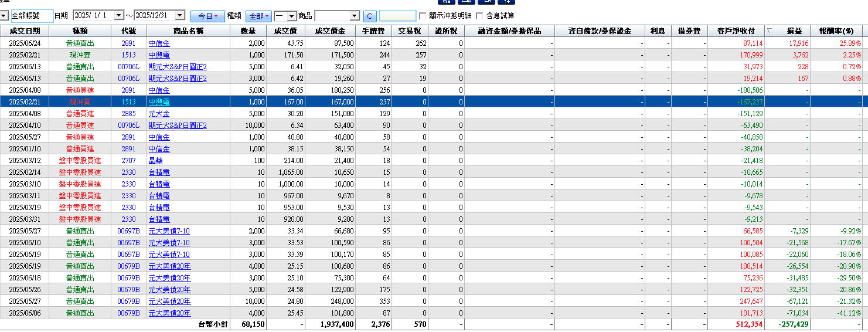Open 元大金 stock name link

pyautogui.click(x=159, y=114)
